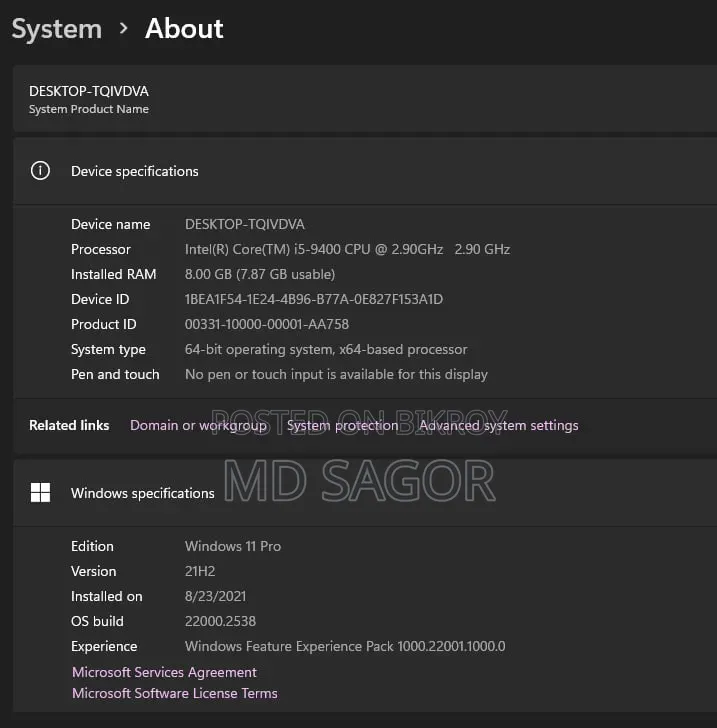717x728 pixels.
Task: Click the About breadcrumb heading
Action: (x=184, y=29)
